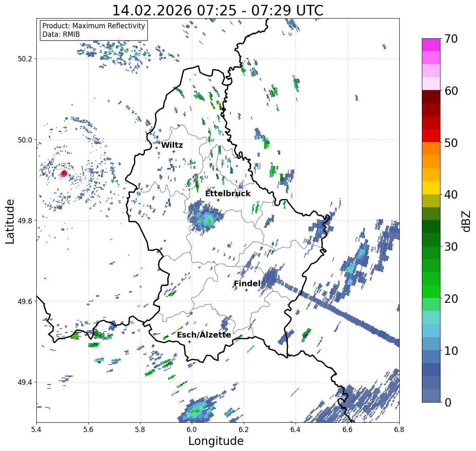Click the longitude tick label 6.6

pyautogui.click(x=348, y=430)
